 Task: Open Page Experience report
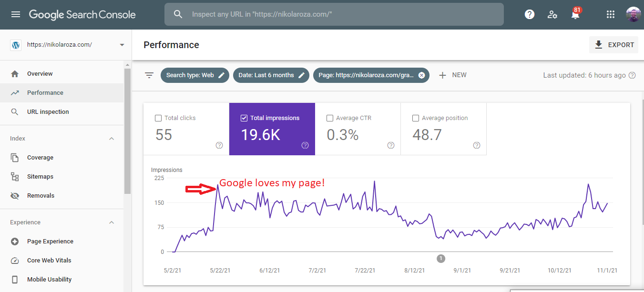(x=62, y=242)
